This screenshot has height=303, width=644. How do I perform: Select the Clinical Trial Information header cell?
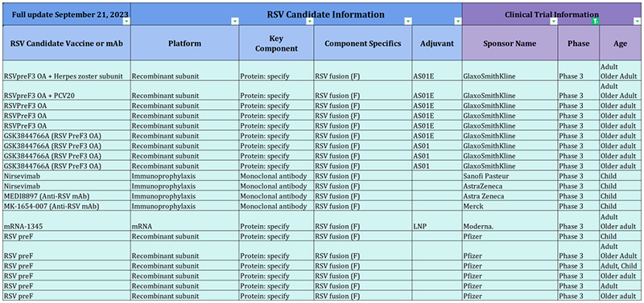553,14
